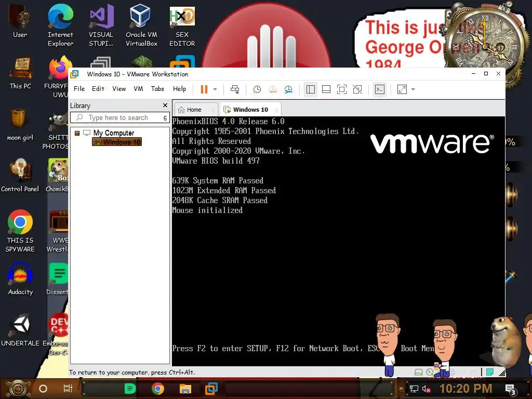Click the stretch guest display icon
The image size is (532, 399).
402,89
